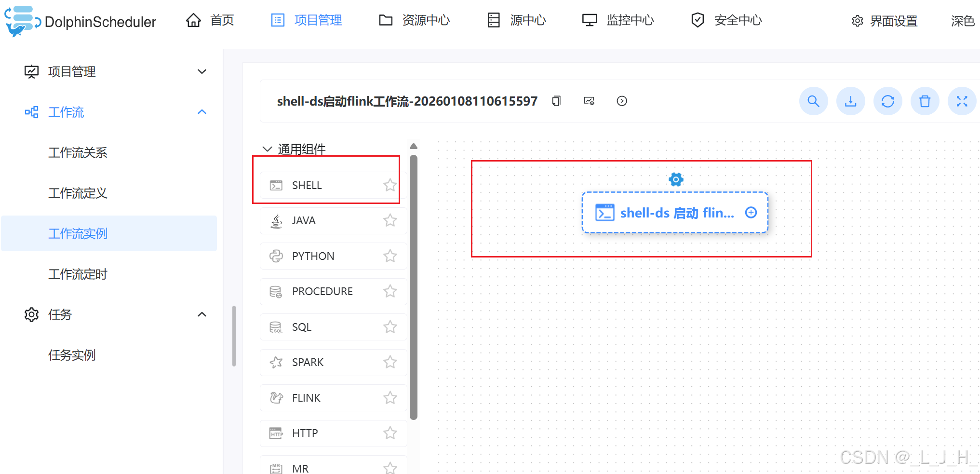Open the 资源中心 menu
980x474 pixels.
click(x=415, y=20)
